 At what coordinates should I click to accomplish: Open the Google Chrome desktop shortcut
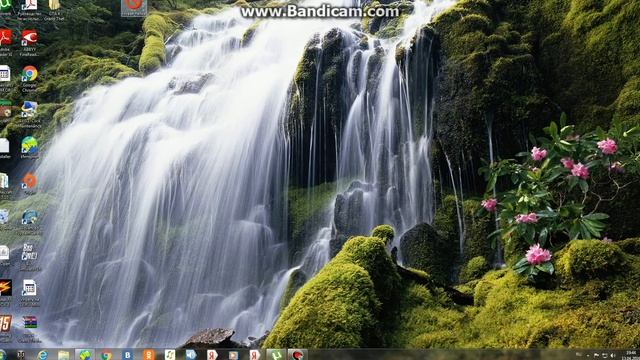pos(29,78)
